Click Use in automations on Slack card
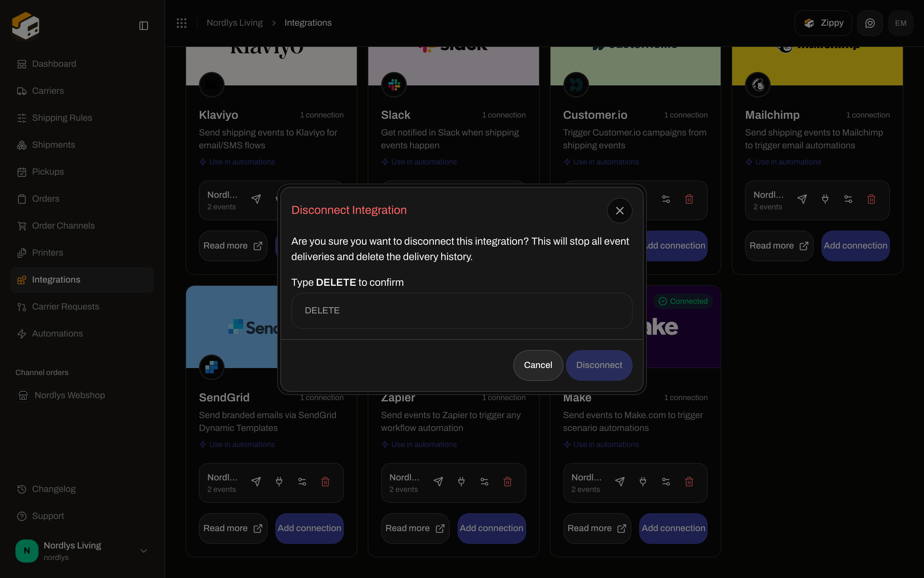The height and width of the screenshot is (578, 924). click(419, 162)
